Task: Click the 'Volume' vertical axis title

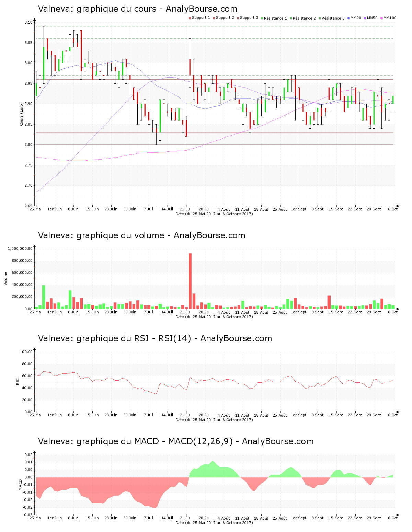Action: [x=5, y=279]
